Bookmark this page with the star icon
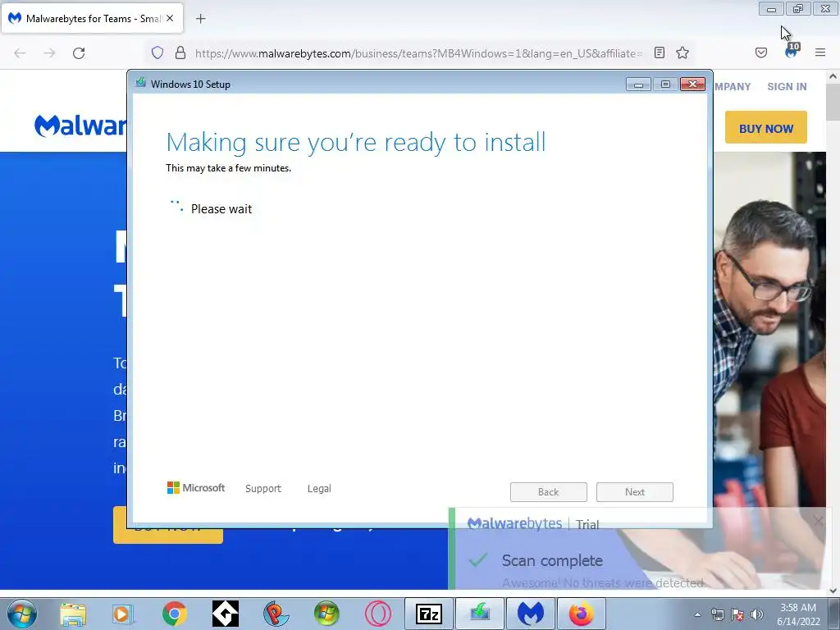This screenshot has height=630, width=840. (x=682, y=52)
